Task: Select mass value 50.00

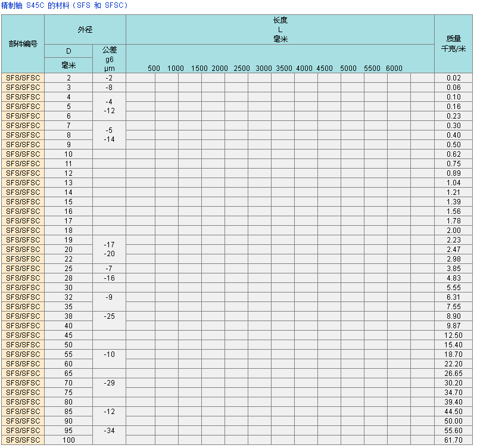Action: (453, 421)
